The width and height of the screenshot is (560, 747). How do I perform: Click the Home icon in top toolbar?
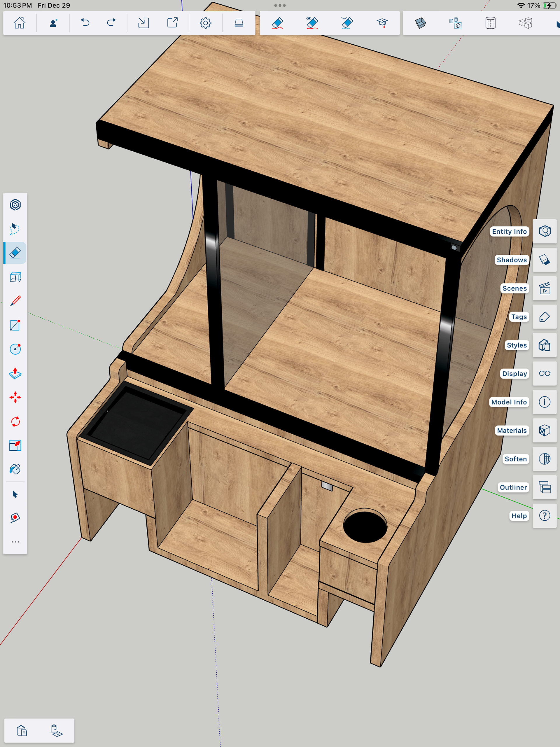pos(19,23)
